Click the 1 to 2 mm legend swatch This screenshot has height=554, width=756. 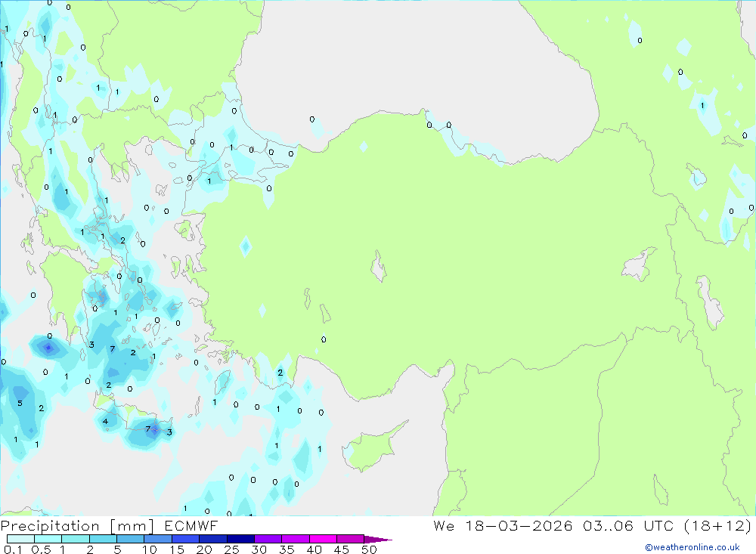coord(76,539)
